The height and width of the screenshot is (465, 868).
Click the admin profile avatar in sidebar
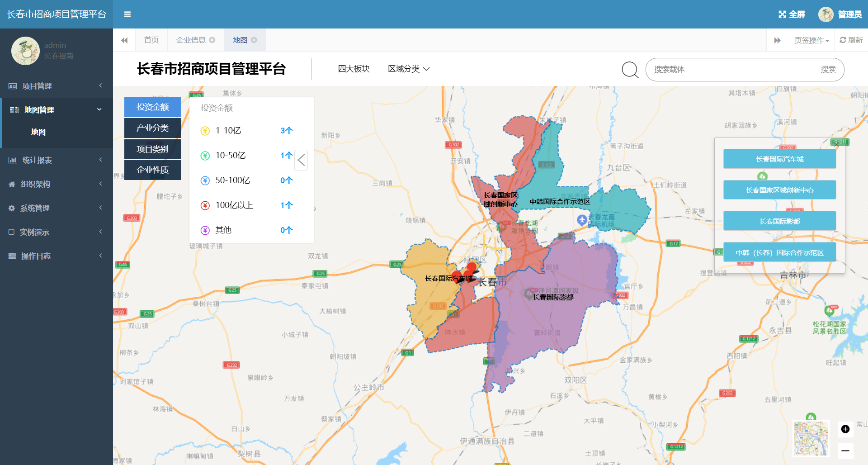tap(25, 51)
